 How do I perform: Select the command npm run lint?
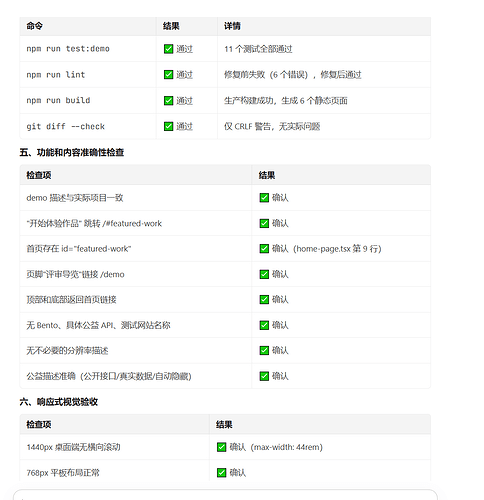pyautogui.click(x=56, y=75)
